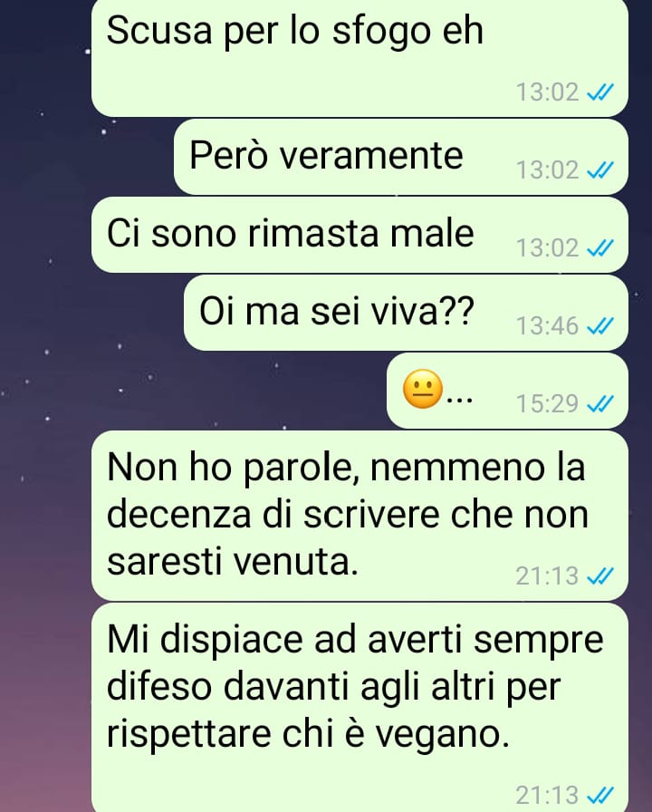Screen dimensions: 652x812
Task: Click read receipt ticks on "Ci sono rimasta male"
Action: [x=600, y=247]
